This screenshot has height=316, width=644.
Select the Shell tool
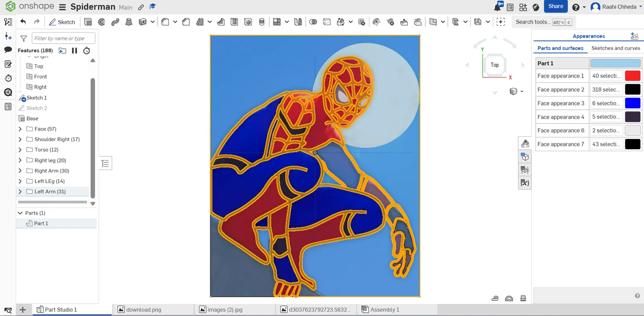click(x=234, y=22)
